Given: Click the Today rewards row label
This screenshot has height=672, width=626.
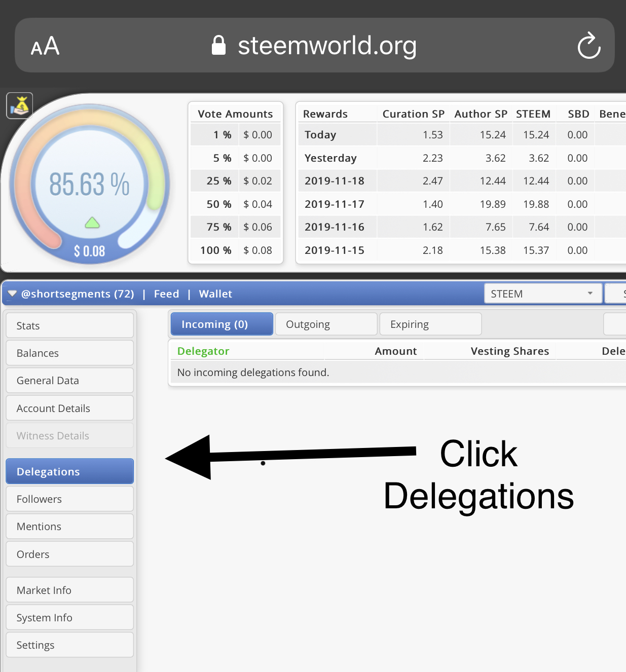Looking at the screenshot, I should point(320,135).
